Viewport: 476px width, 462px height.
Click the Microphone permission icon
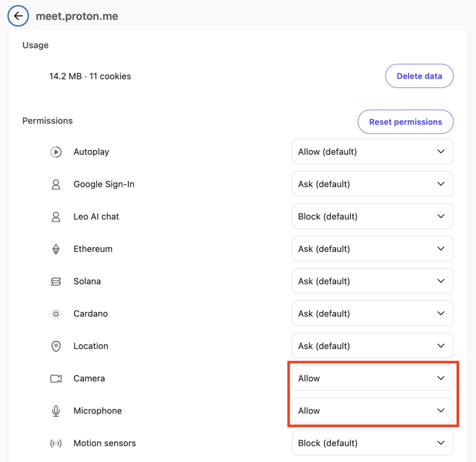pos(56,410)
